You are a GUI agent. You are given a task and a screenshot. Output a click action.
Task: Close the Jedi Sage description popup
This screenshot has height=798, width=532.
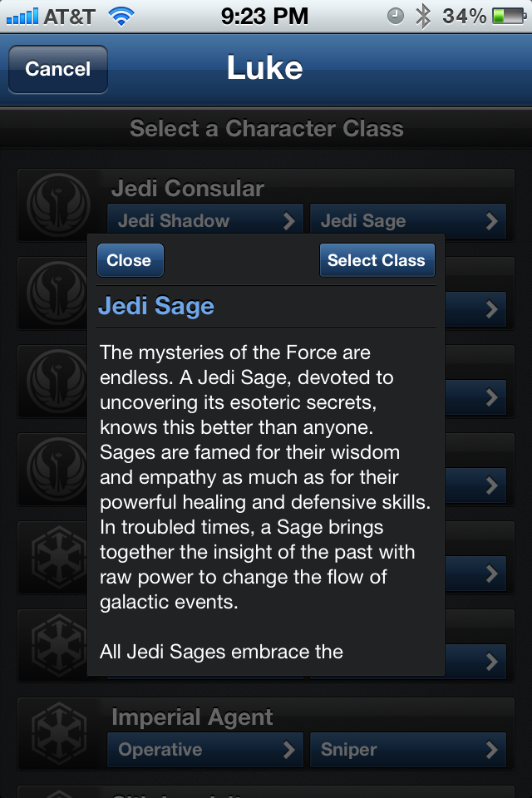coord(130,260)
